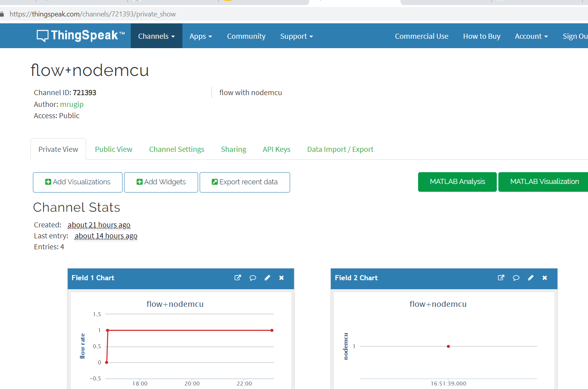Image resolution: width=588 pixels, height=389 pixels.
Task: Click Add Visualizations button
Action: [x=78, y=182]
